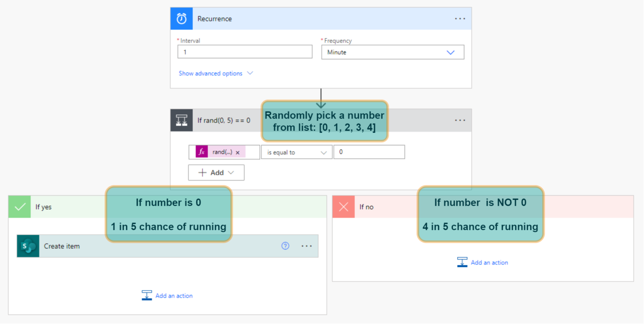Open the Frequency dropdown showing Minute
The height and width of the screenshot is (324, 644).
click(392, 52)
